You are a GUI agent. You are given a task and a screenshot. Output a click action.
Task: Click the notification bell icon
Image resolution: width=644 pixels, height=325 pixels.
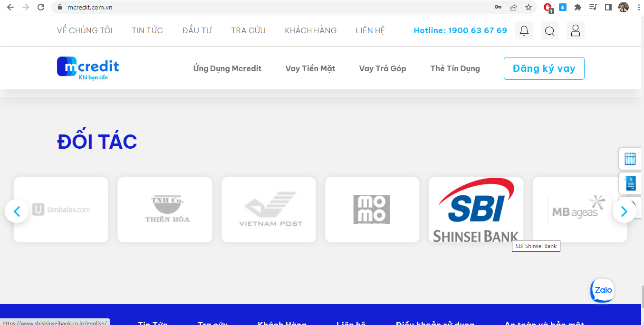click(x=524, y=30)
